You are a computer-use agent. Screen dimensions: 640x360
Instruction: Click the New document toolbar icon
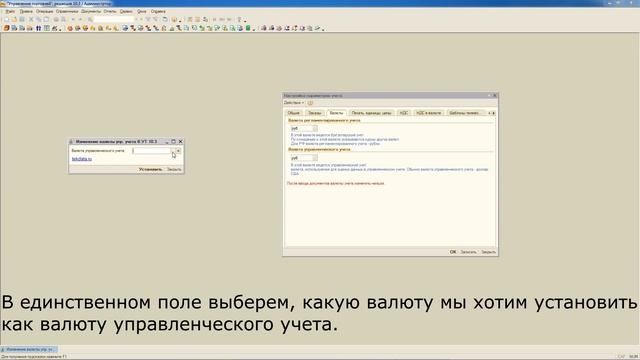[7, 20]
